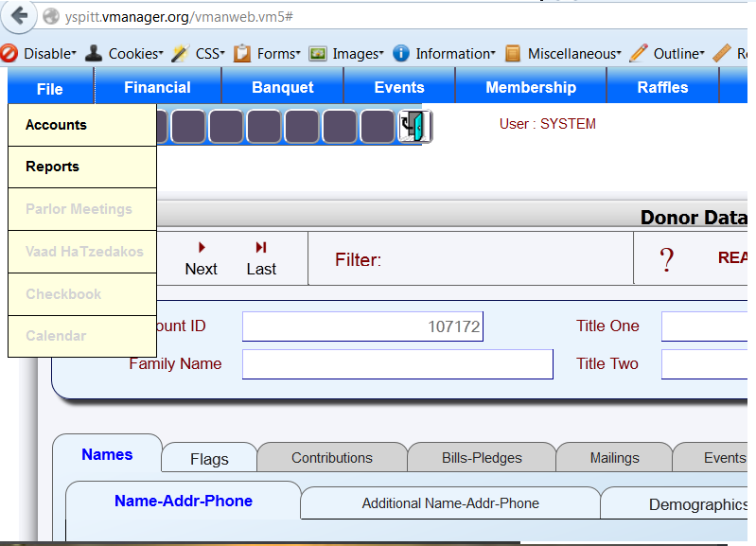Click the red question mark help icon

click(666, 259)
